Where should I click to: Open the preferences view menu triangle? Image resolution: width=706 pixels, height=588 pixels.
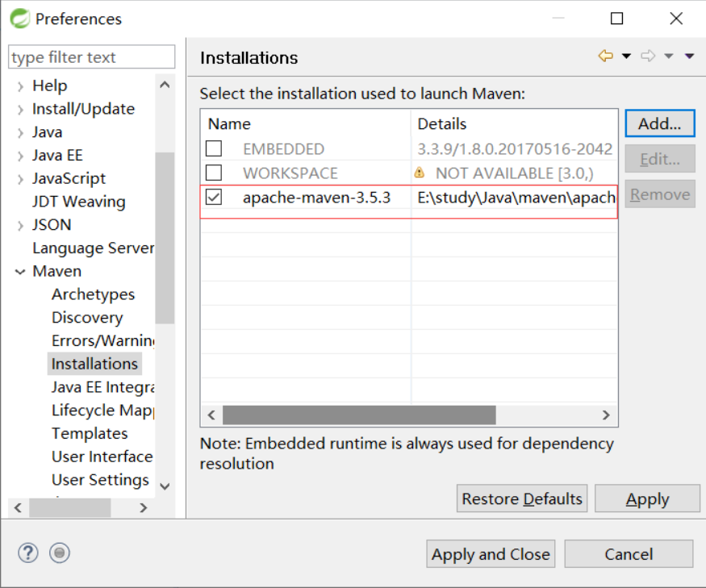pyautogui.click(x=689, y=56)
